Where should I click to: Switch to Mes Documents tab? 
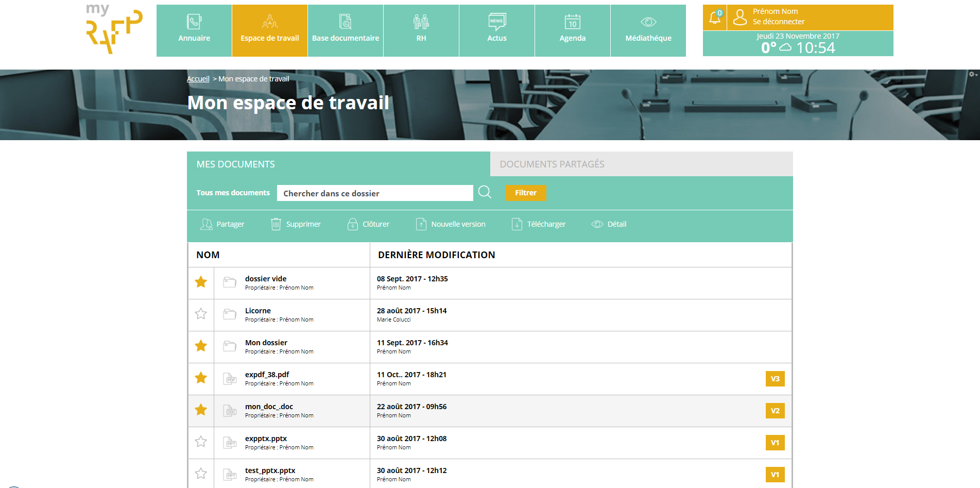(x=338, y=164)
